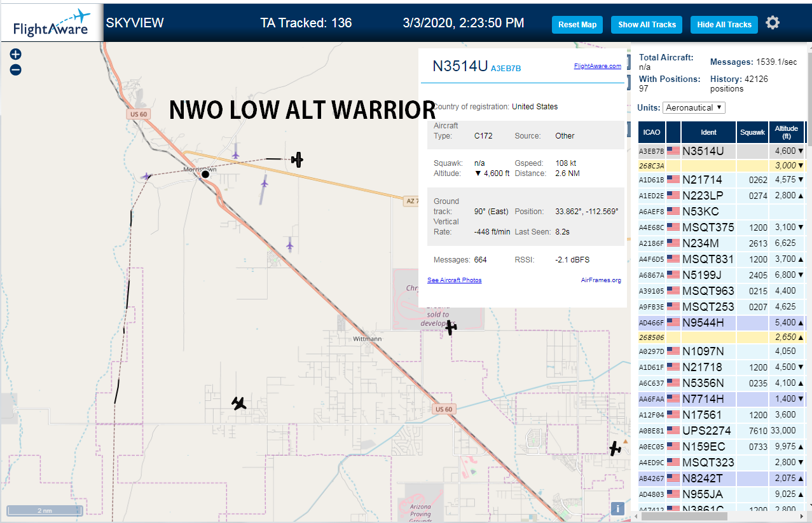Select the N223LP aircraft row

(722, 196)
